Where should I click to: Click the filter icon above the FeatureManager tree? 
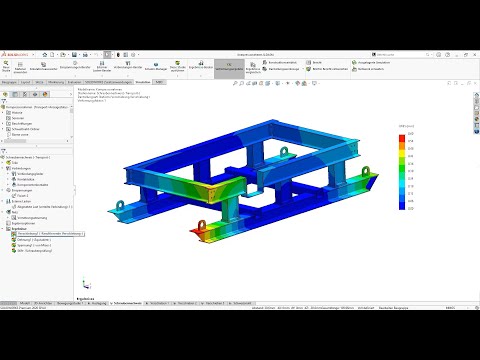click(4, 101)
